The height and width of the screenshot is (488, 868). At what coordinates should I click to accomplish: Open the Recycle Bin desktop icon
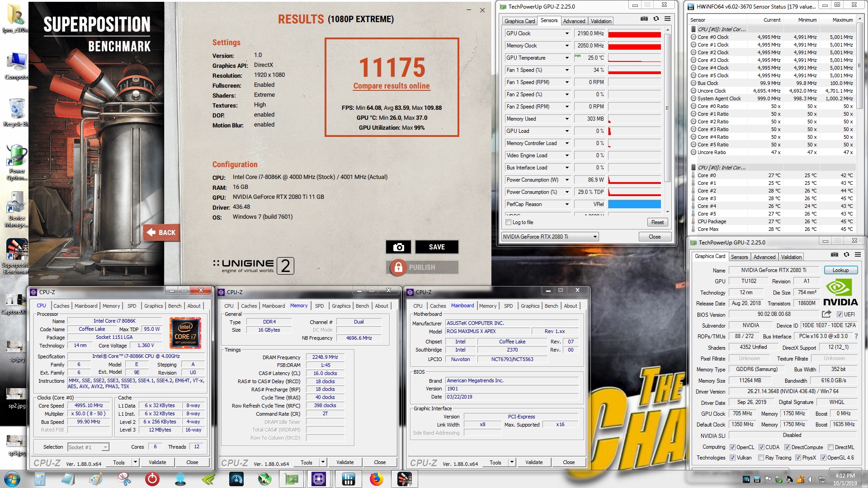[17, 112]
